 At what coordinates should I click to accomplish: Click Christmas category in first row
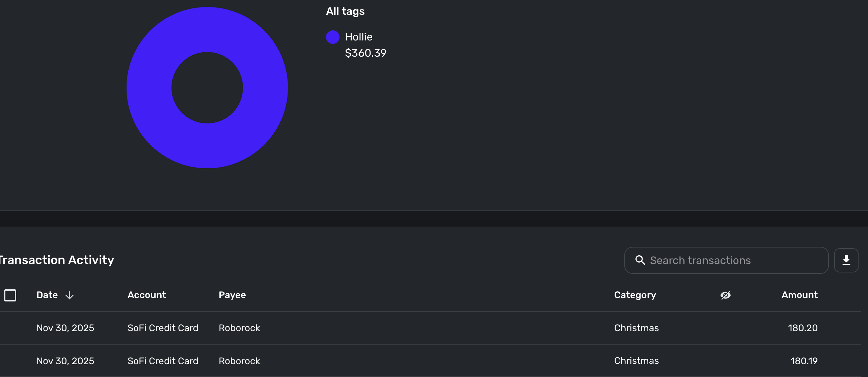click(636, 328)
